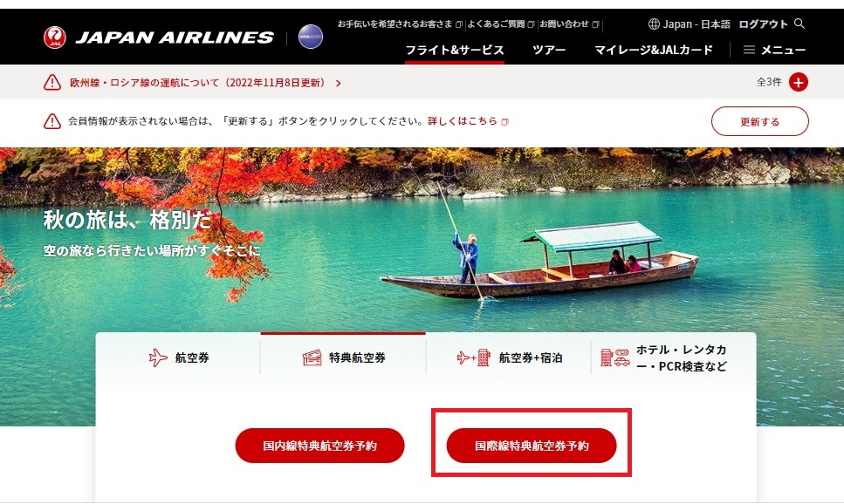
Task: Expand notices with red plus icon
Action: tap(799, 82)
